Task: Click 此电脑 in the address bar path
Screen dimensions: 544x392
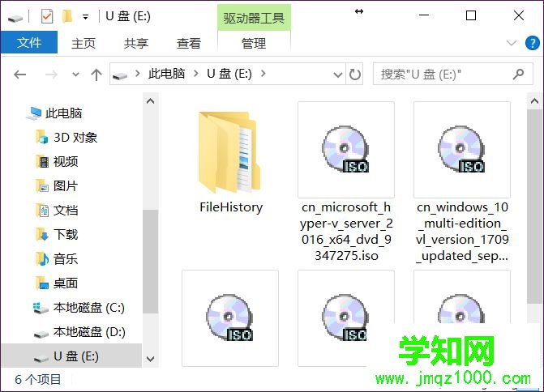Action: 166,74
